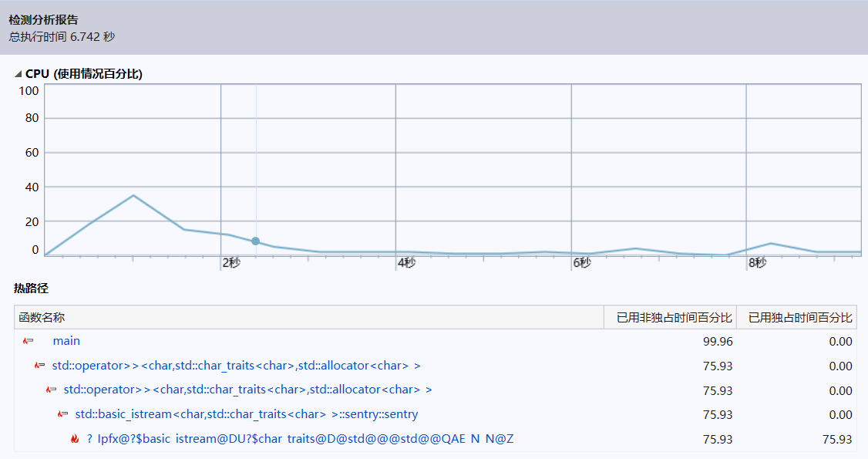Sort by 函数名称 column header
The height and width of the screenshot is (459, 868).
point(309,317)
